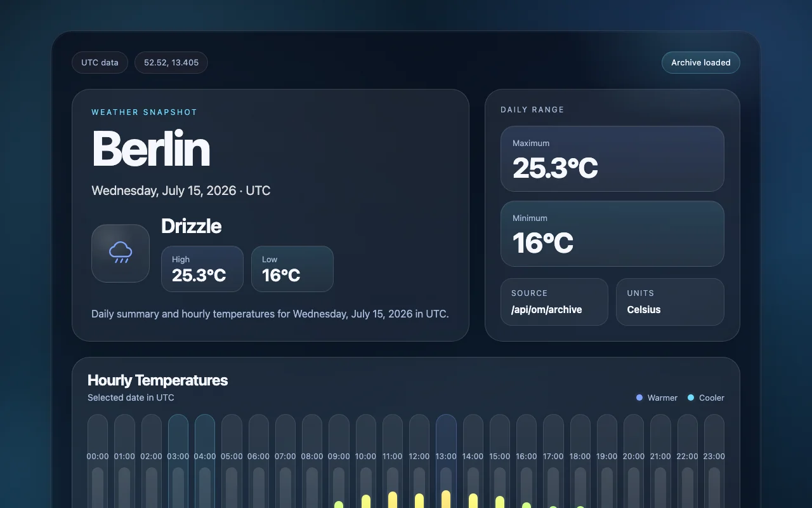Screen dimensions: 812x508
Task: Click 'Selected date in UTC' subtitle
Action: tap(131, 398)
